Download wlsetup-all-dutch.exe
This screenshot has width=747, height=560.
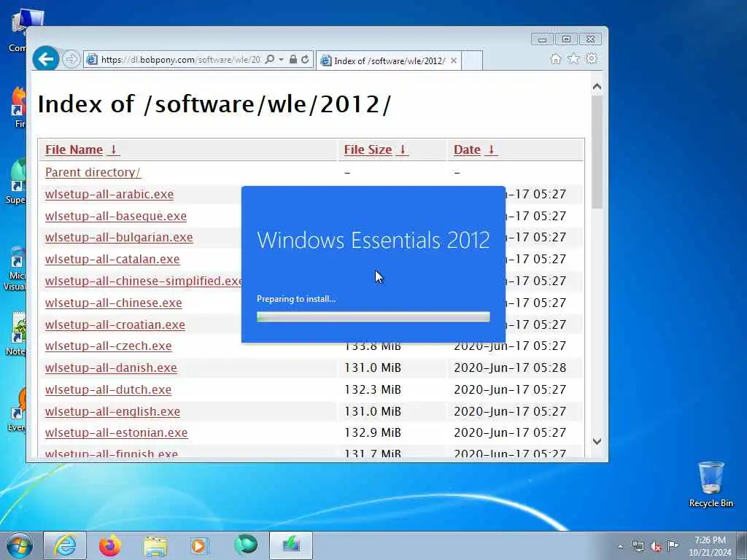click(108, 390)
